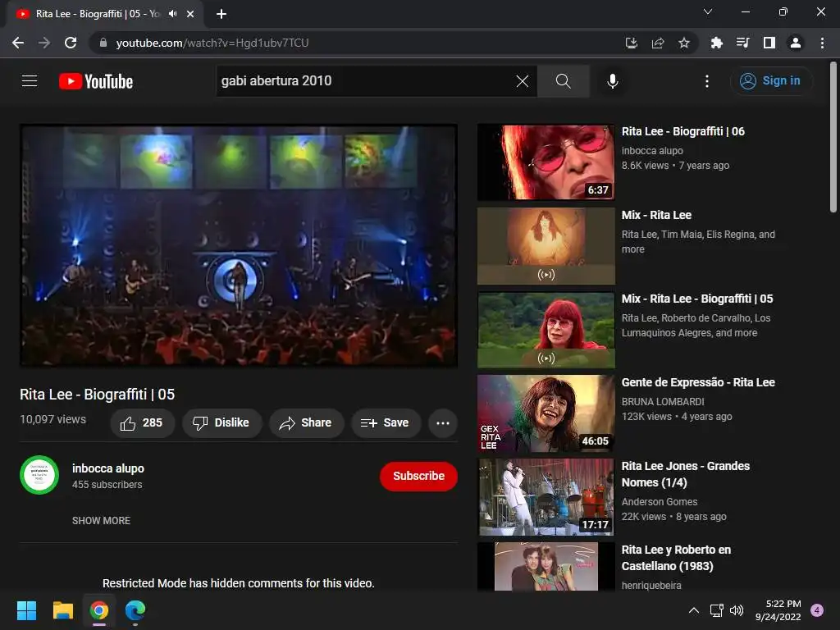Open Microsoft Edge from taskbar

tap(135, 610)
